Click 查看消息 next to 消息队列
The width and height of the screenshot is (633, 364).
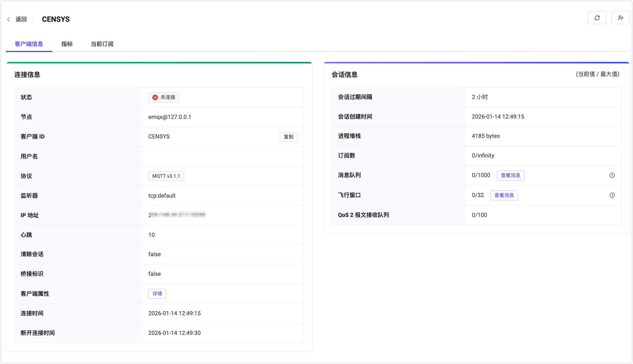tap(510, 175)
